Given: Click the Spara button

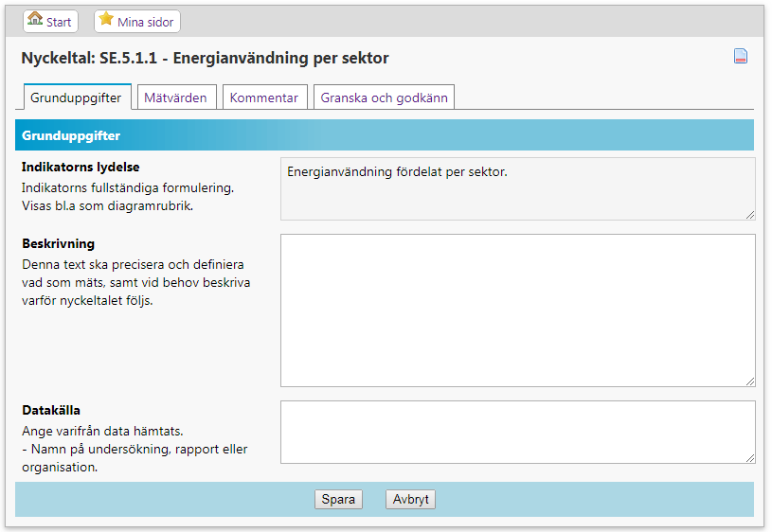Looking at the screenshot, I should pos(338,500).
